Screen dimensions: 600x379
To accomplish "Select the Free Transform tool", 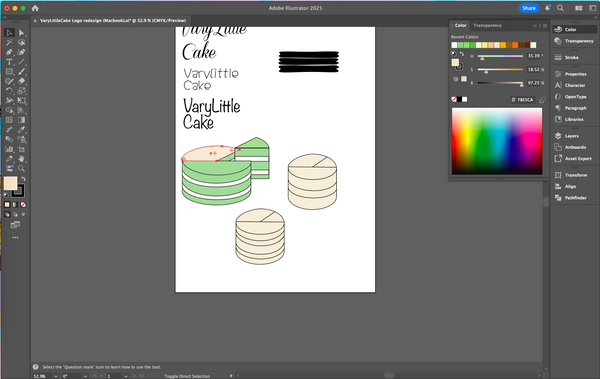I will (x=21, y=101).
